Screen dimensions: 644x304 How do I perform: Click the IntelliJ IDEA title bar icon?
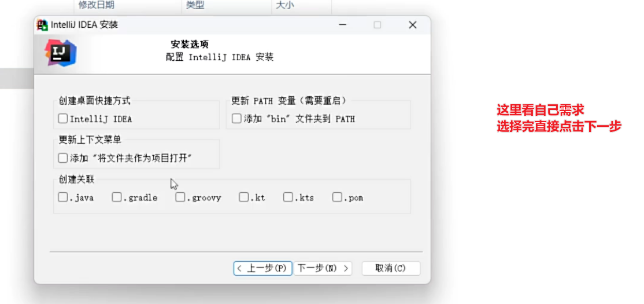tap(42, 25)
